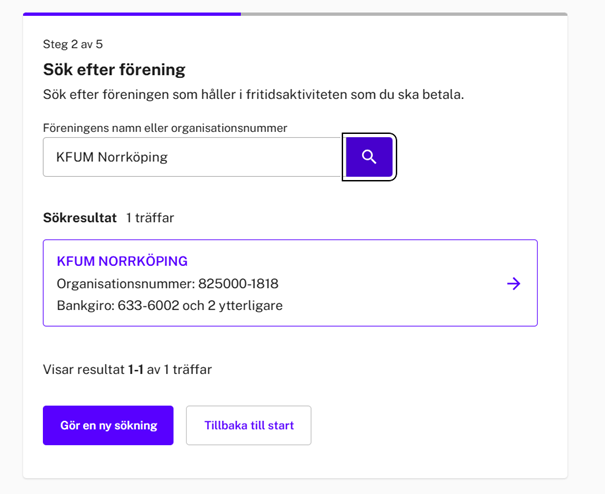
Task: Click the filled purple part of progress bar
Action: [x=131, y=14]
